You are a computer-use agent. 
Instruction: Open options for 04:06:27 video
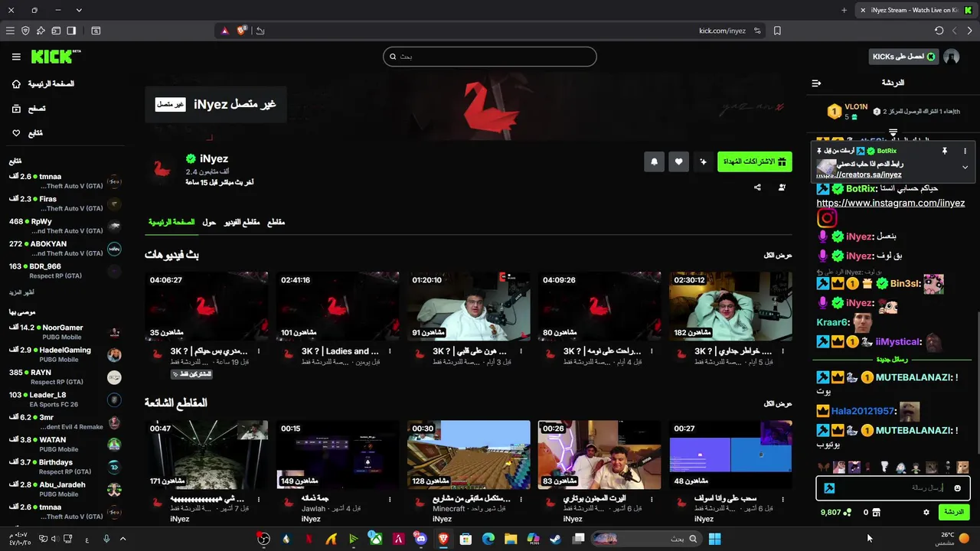[x=259, y=351]
